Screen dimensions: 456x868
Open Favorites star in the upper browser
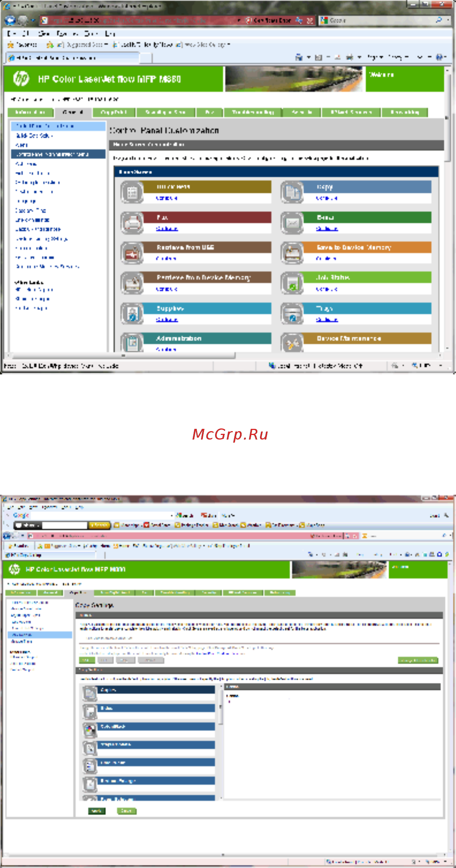11,45
